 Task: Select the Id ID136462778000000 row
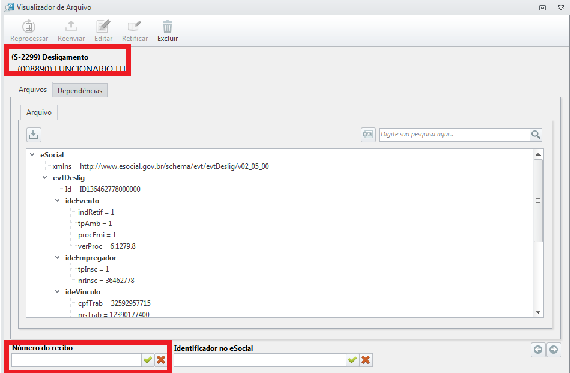click(102, 189)
